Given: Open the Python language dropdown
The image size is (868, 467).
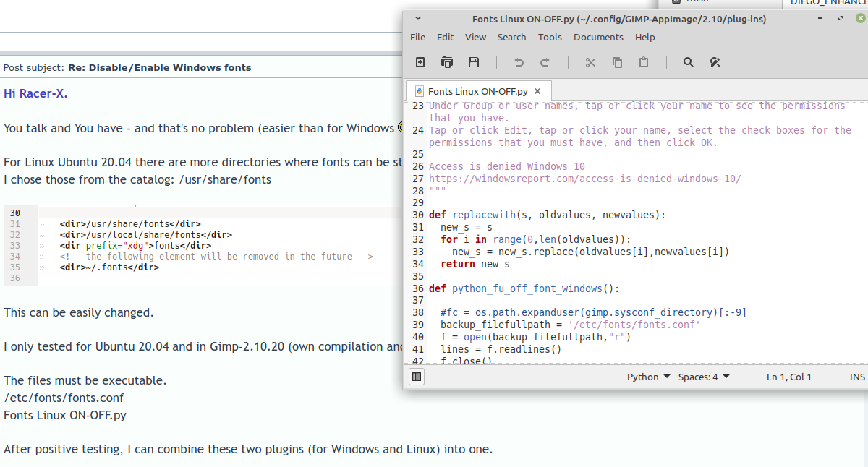Looking at the screenshot, I should (x=648, y=377).
